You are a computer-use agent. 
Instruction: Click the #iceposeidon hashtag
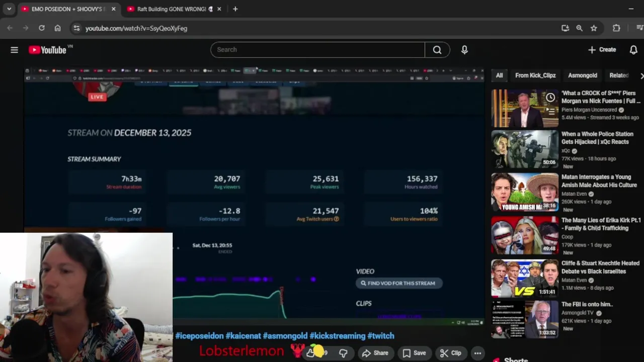point(199,336)
